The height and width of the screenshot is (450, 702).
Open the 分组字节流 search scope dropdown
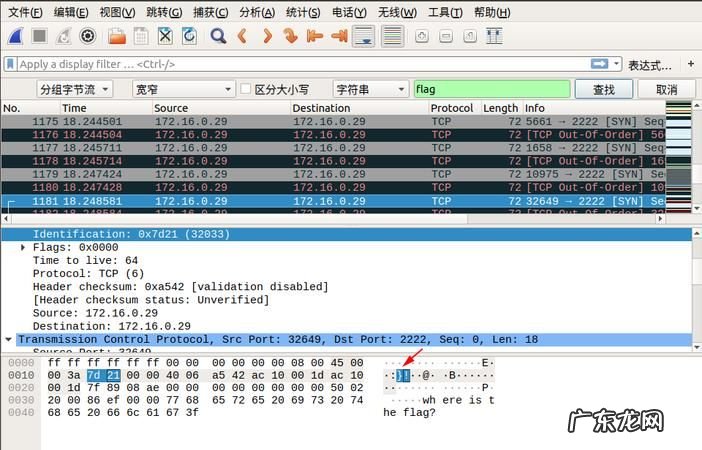(x=74, y=89)
